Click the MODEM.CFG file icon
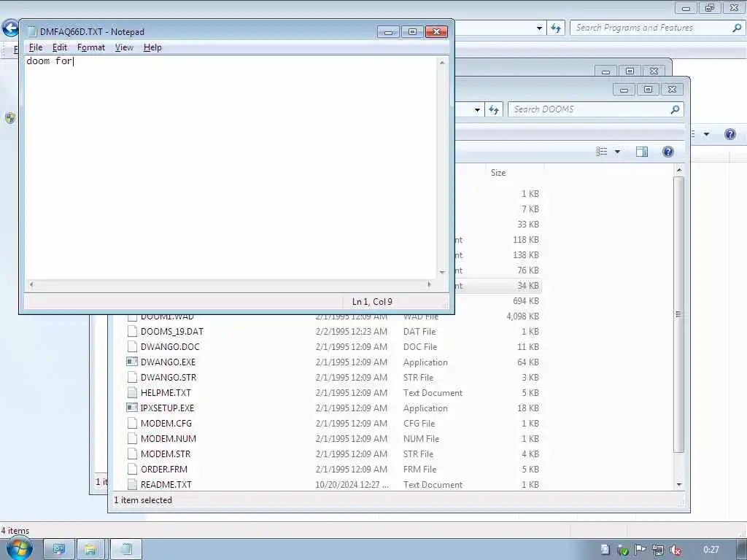Image resolution: width=747 pixels, height=560 pixels. point(133,423)
